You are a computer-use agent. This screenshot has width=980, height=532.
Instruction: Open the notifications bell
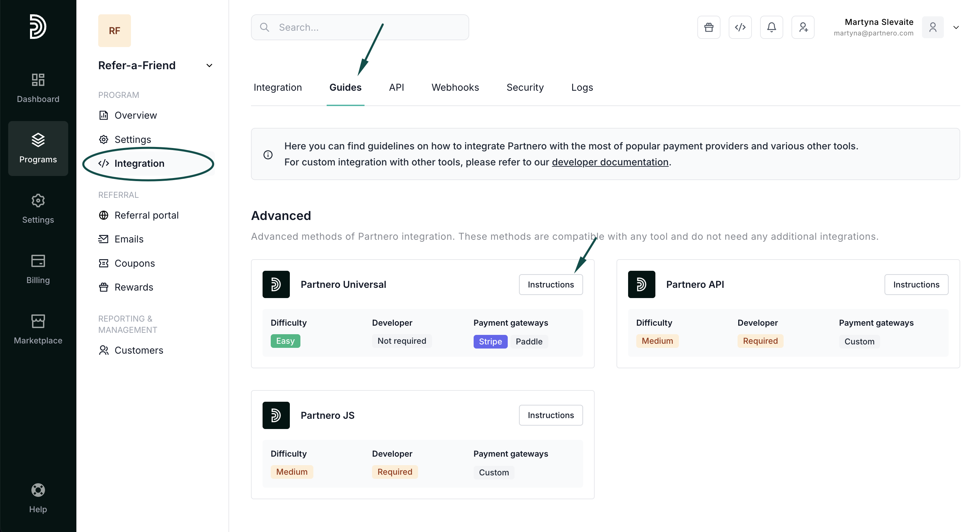coord(771,27)
